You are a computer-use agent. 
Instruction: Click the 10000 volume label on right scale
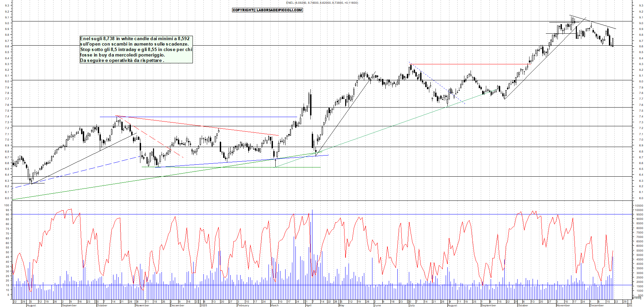pyautogui.click(x=638, y=210)
